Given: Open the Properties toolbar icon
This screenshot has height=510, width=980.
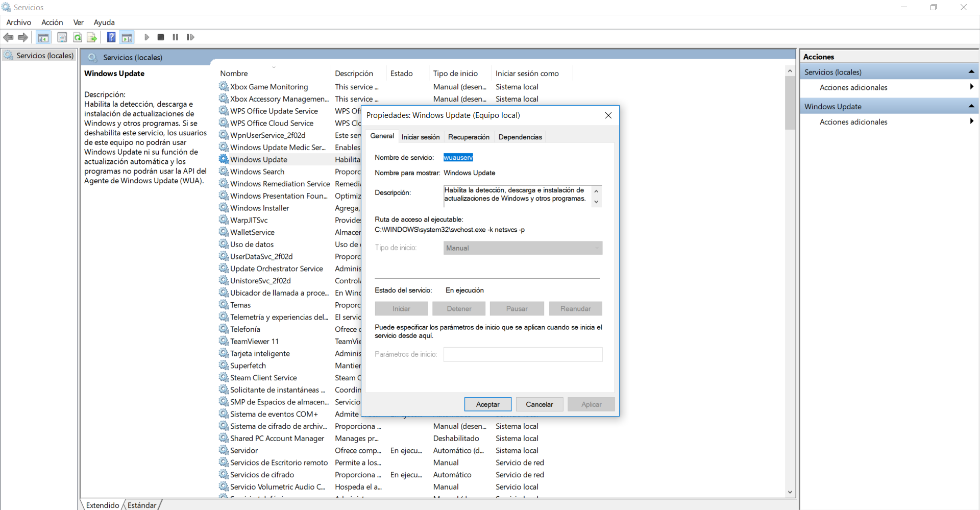Looking at the screenshot, I should click(x=62, y=37).
